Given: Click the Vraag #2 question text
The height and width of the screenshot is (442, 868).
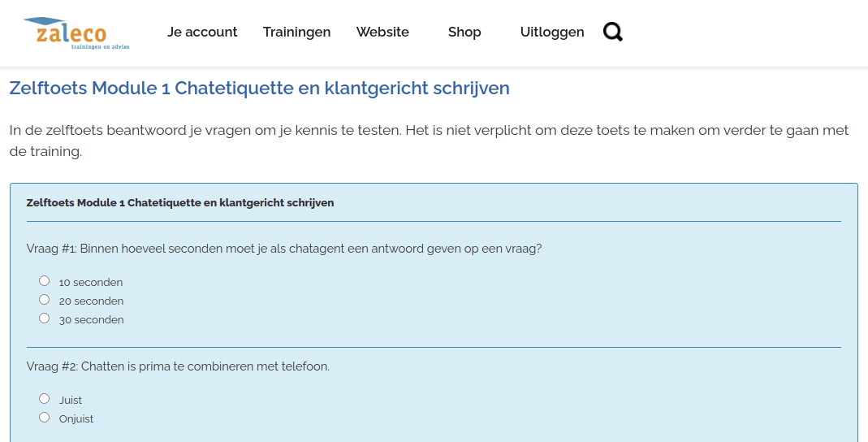Looking at the screenshot, I should click(x=178, y=366).
